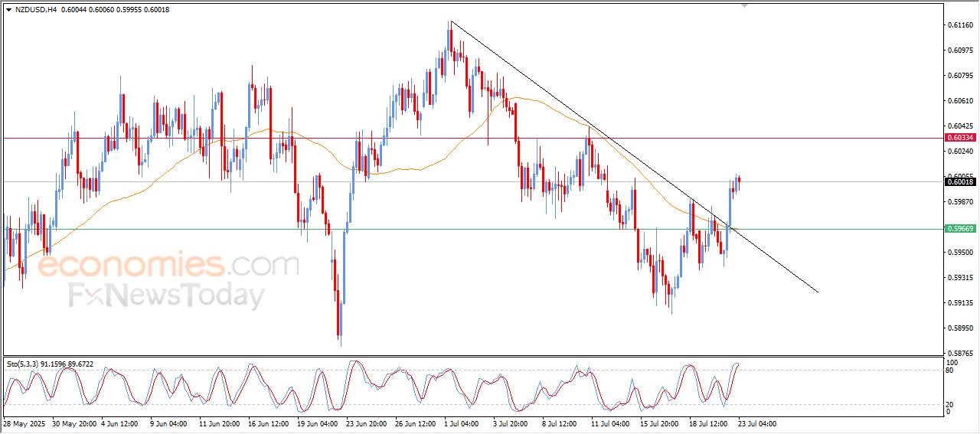Click the 23 Jul 04:00 time label
Viewport: 980px width, 434px height.
(757, 423)
